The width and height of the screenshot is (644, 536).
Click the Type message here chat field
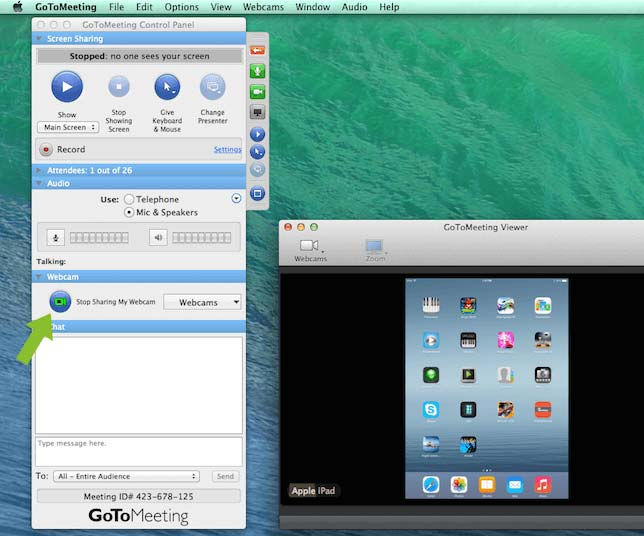point(139,452)
